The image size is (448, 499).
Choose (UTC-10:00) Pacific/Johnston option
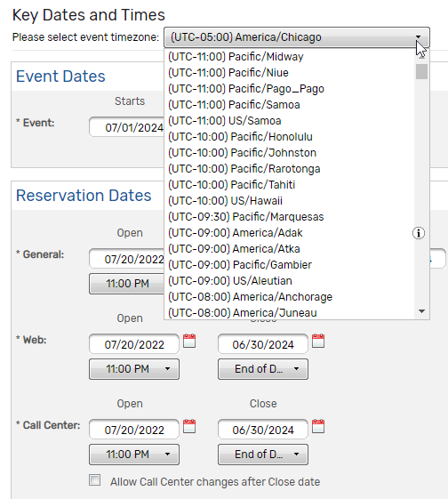pyautogui.click(x=290, y=153)
